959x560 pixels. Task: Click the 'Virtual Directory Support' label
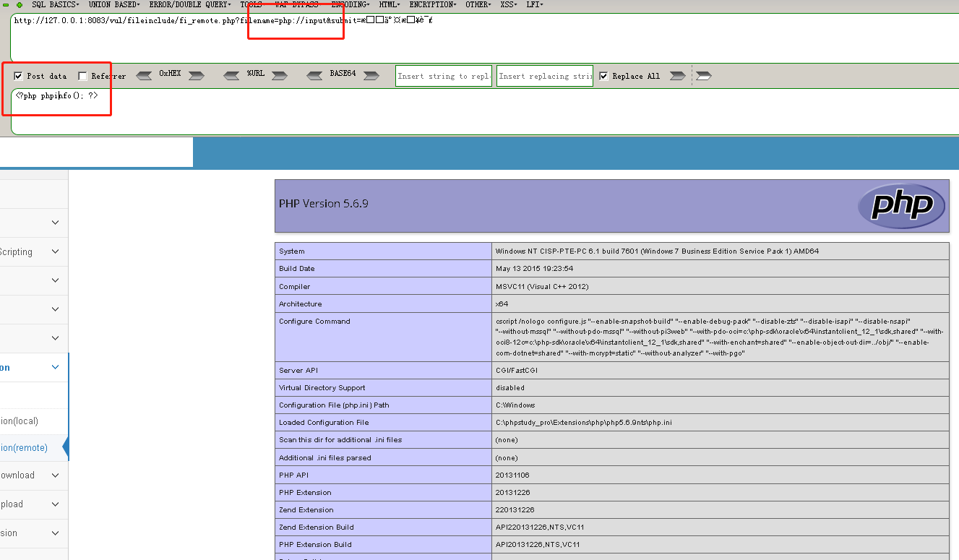point(322,387)
